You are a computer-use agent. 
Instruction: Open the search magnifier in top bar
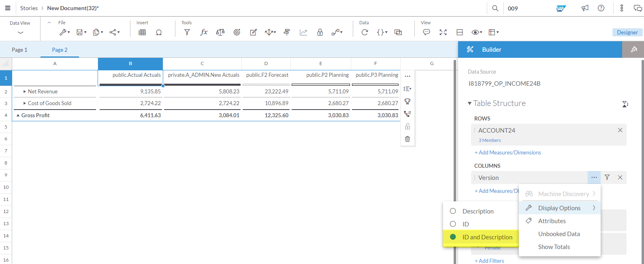[495, 8]
